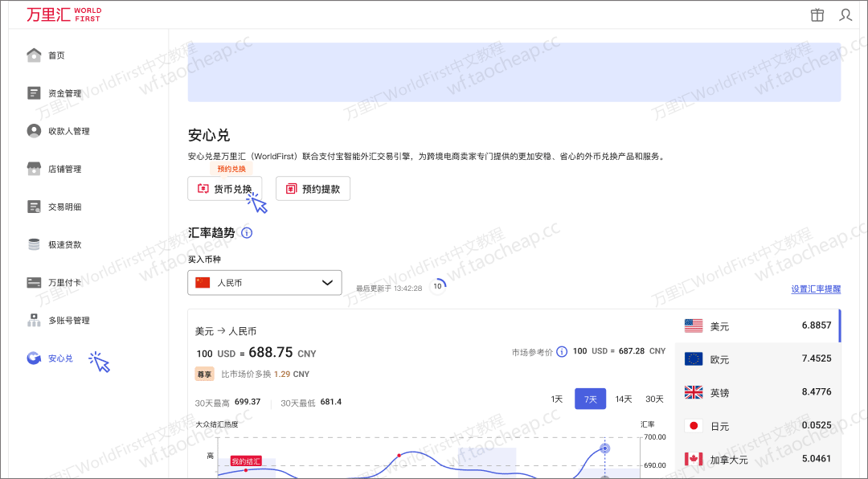Viewport: 868px width, 479px height.
Task: Click the 预约兑换 orange tag
Action: pyautogui.click(x=231, y=169)
